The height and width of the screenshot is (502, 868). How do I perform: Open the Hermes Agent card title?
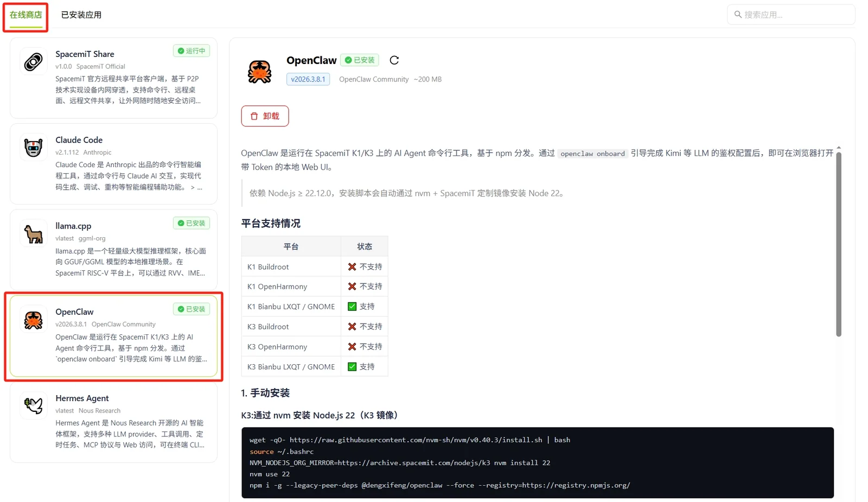(x=82, y=398)
